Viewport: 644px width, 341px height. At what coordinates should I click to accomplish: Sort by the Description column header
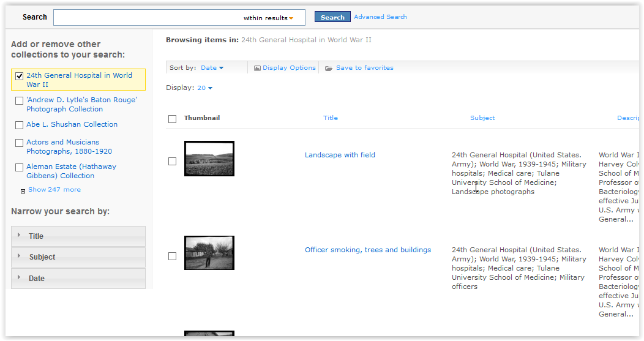click(628, 118)
